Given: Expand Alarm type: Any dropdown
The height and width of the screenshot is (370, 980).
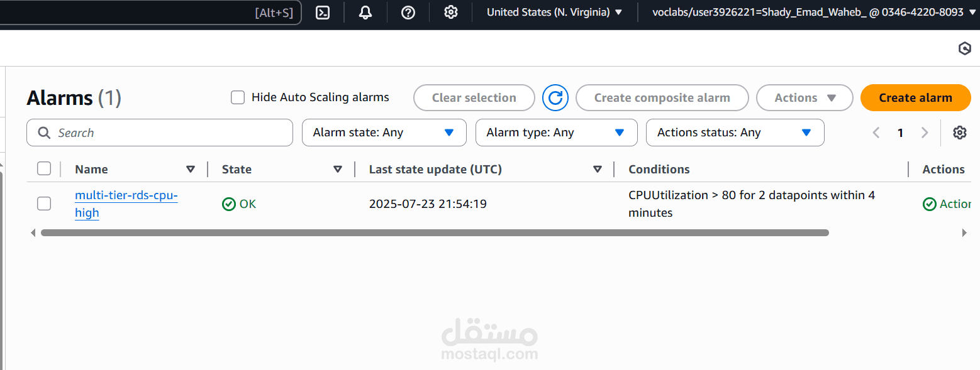Looking at the screenshot, I should point(557,133).
